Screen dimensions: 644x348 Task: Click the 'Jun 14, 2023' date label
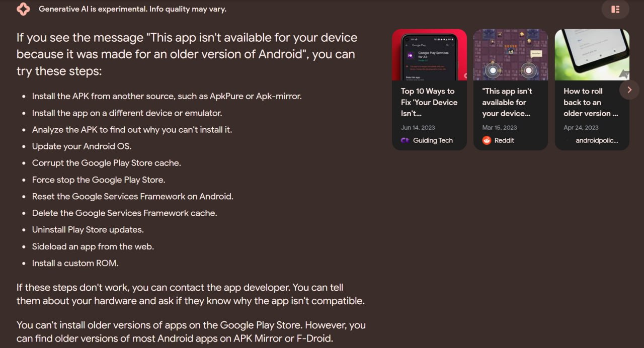pos(418,127)
